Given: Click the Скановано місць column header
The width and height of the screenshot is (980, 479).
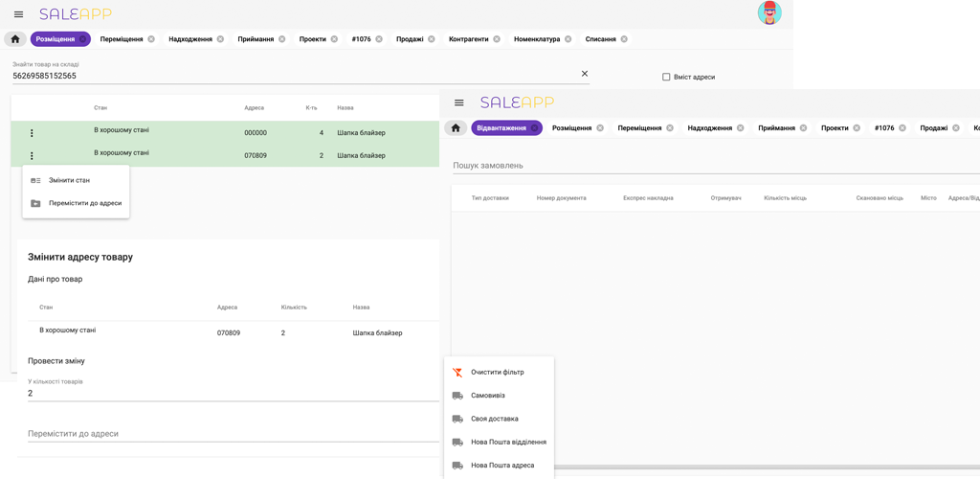Looking at the screenshot, I should [x=880, y=198].
